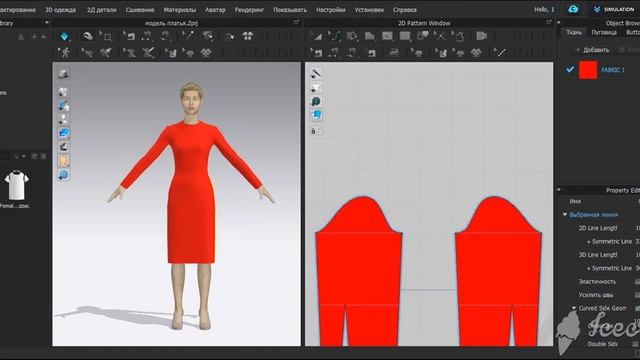Choose Segment Sewing tool in 2D toolbar
The image size is (640, 360).
point(334,52)
